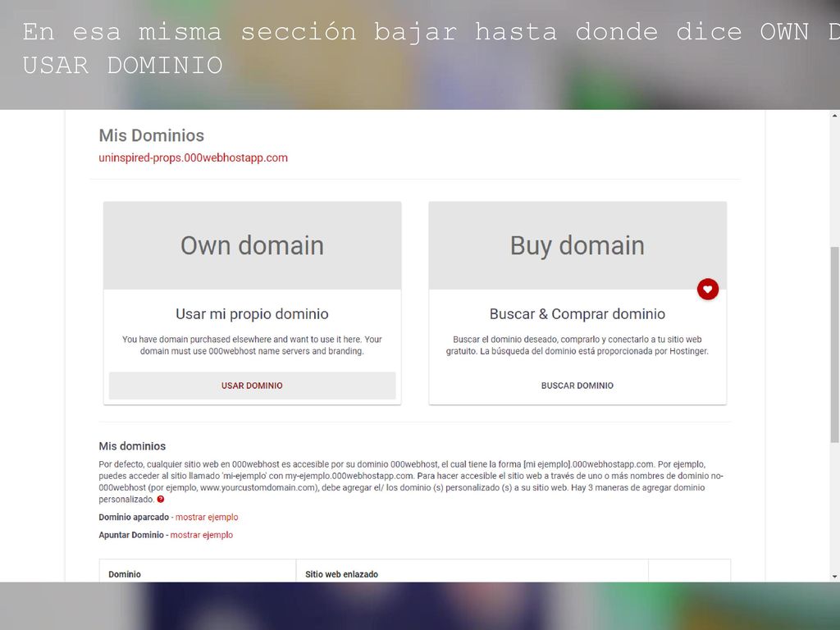The width and height of the screenshot is (840, 630).
Task: Show example for Dominio aparcado
Action: [x=207, y=517]
